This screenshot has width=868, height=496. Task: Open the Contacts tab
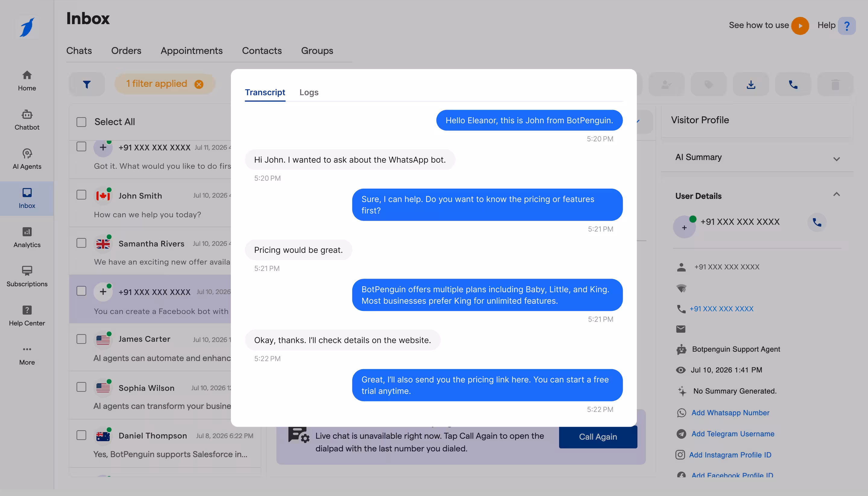262,51
